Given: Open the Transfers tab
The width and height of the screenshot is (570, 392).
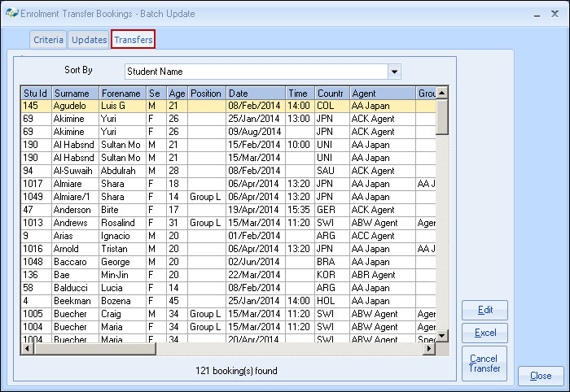Looking at the screenshot, I should [134, 40].
